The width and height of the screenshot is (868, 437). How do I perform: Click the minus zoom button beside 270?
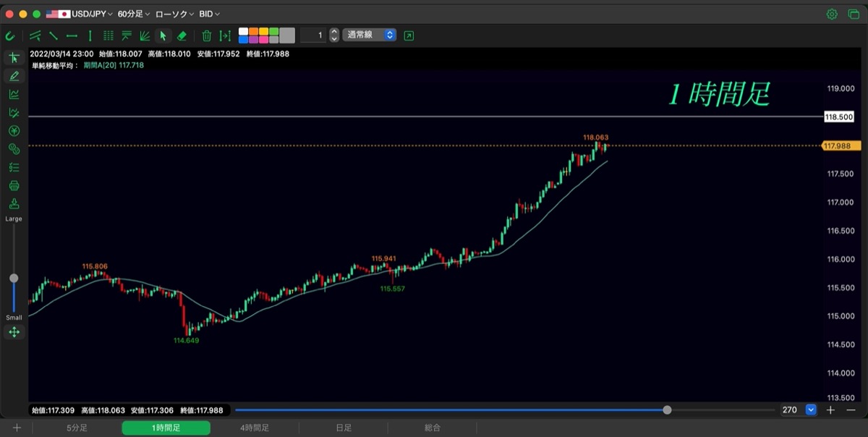tap(851, 410)
